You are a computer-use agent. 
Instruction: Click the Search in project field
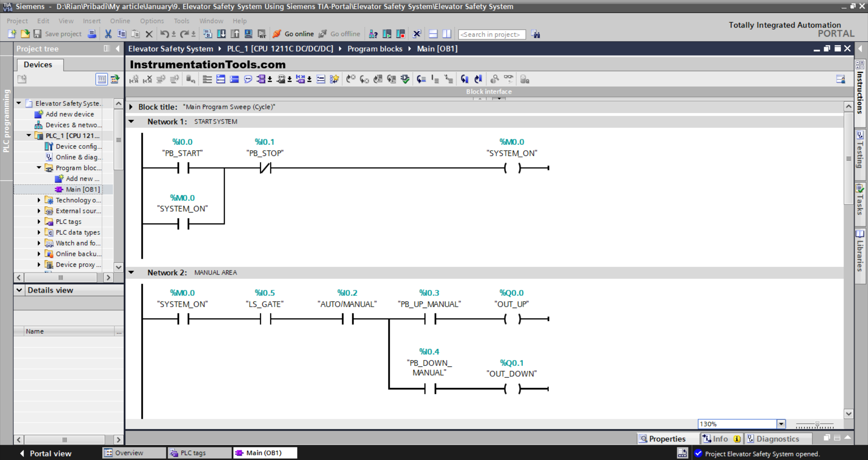(x=492, y=34)
